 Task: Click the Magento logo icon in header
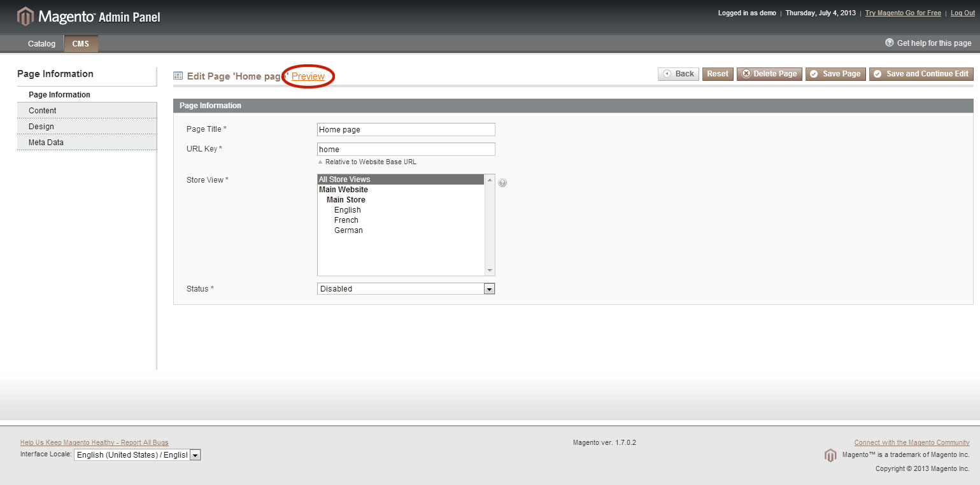(25, 17)
